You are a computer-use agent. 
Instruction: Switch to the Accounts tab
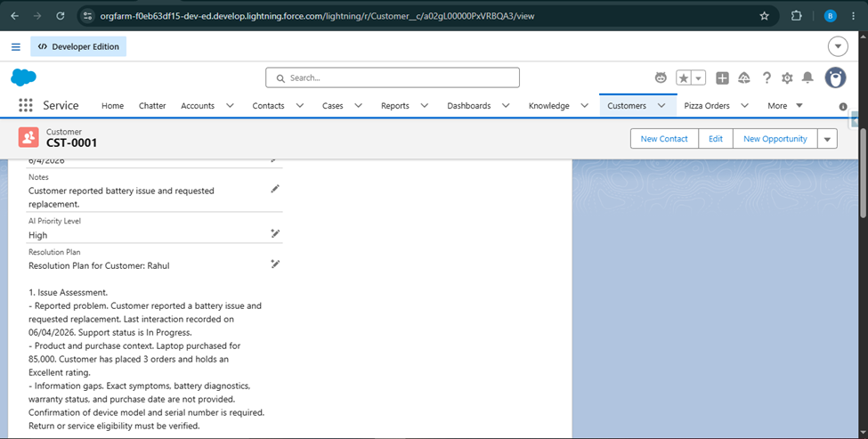[198, 106]
